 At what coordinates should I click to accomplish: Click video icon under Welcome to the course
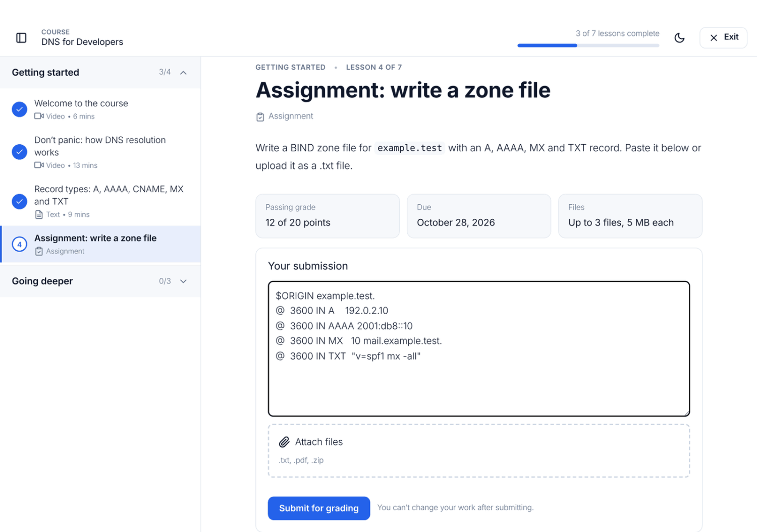(x=39, y=116)
